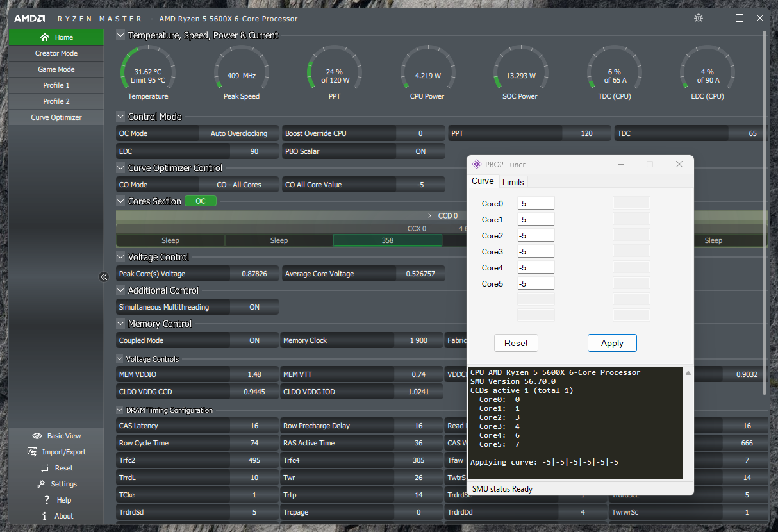Screen dimensions: 778x532
Task: Click the PPT value 120
Action: click(586, 133)
